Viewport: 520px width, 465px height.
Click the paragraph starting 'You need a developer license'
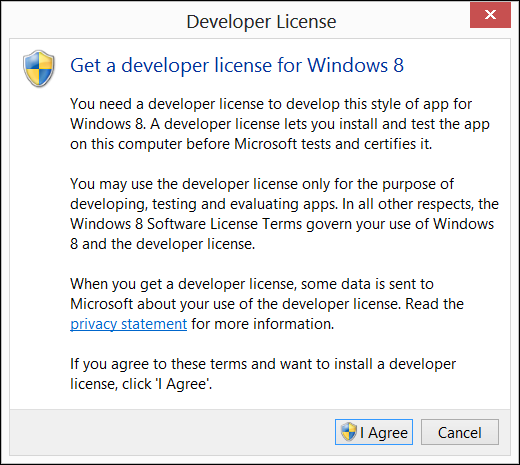pyautogui.click(x=280, y=124)
